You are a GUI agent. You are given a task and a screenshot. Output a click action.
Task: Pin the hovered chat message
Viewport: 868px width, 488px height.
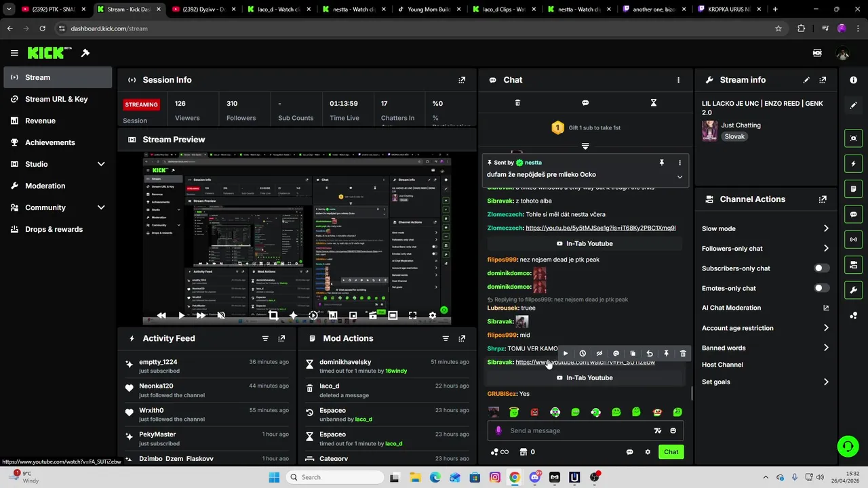(666, 353)
